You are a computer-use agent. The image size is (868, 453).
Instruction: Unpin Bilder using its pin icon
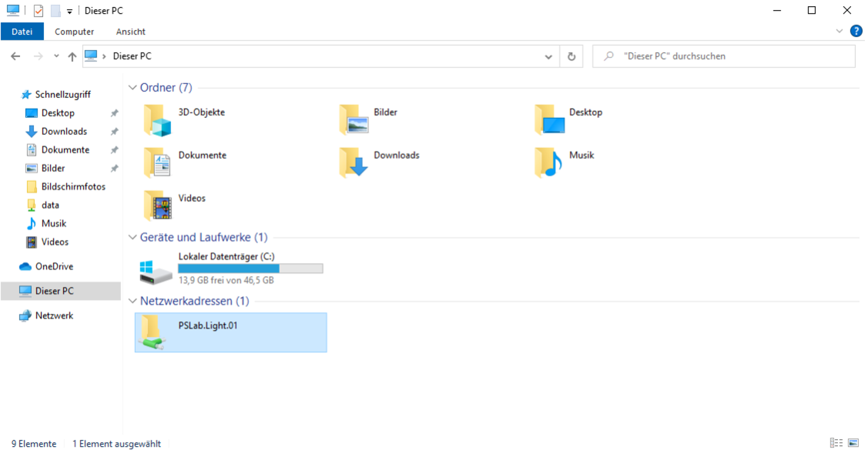tap(114, 169)
